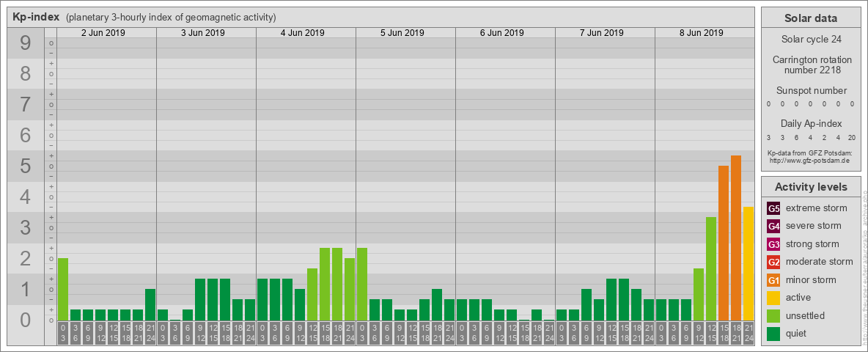Click the Ap-index value 6
The image size is (868, 352).
point(796,137)
